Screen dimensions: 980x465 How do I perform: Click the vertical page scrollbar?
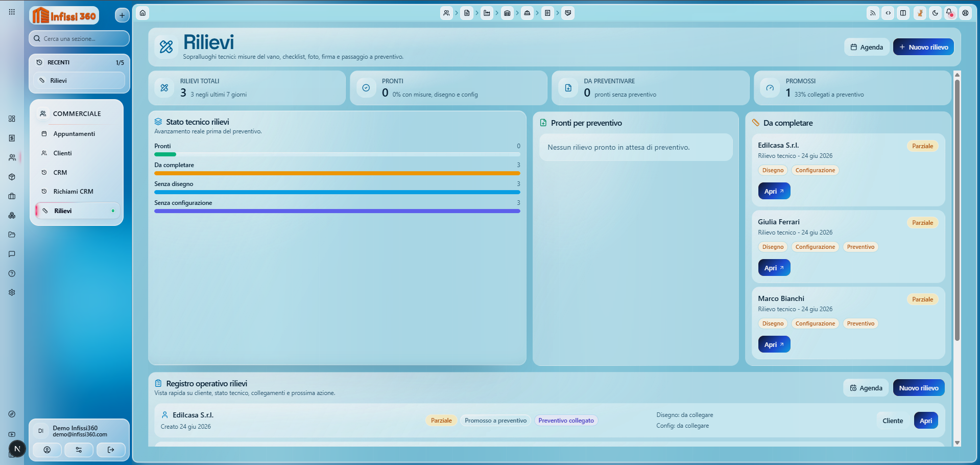point(957,210)
